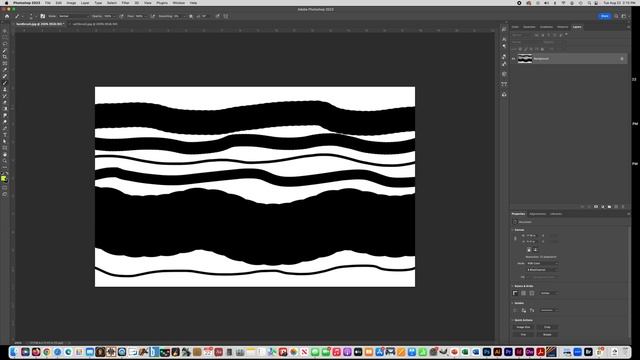
Task: Open the Window menu
Action: (178, 3)
